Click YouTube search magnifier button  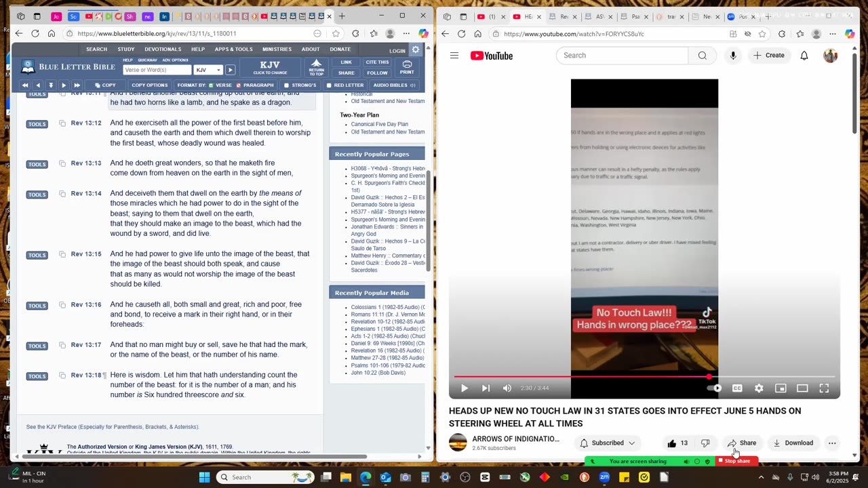click(703, 56)
